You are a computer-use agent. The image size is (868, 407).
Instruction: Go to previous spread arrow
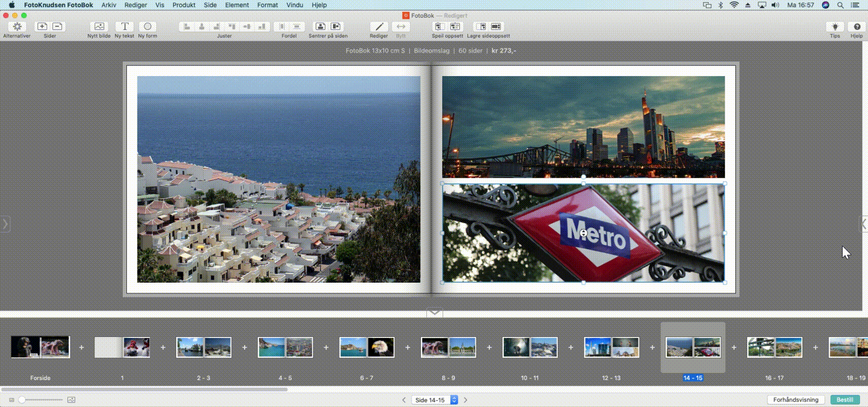(404, 400)
